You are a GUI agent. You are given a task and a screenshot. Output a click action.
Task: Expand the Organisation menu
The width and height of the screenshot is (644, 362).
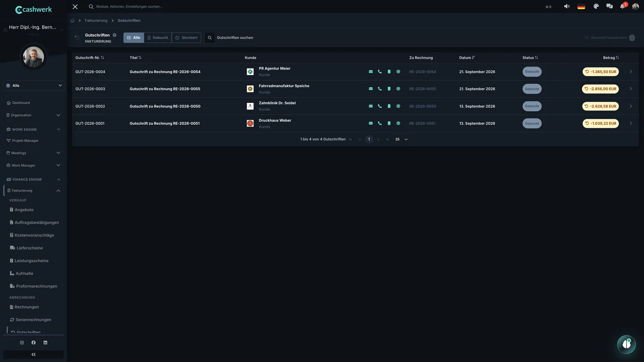point(33,115)
